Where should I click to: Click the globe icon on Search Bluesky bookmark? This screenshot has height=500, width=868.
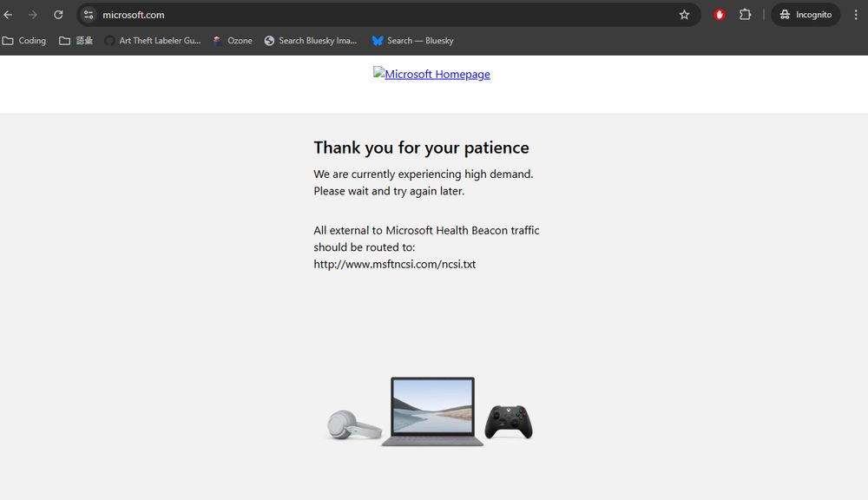click(268, 40)
